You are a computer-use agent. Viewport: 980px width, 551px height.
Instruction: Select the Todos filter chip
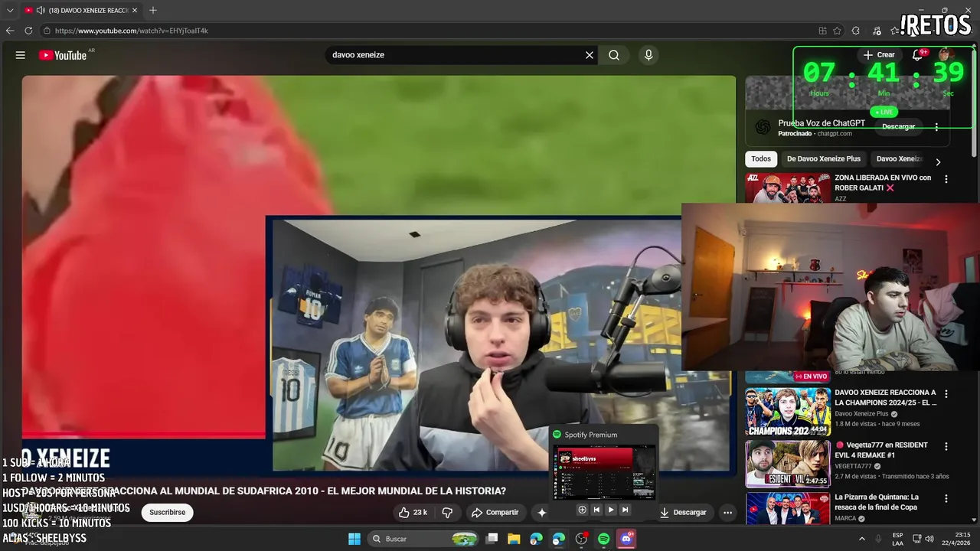click(x=761, y=159)
